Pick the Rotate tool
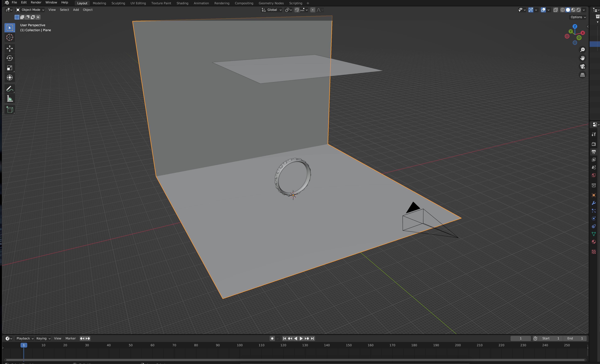This screenshot has height=364, width=600. pyautogui.click(x=10, y=58)
